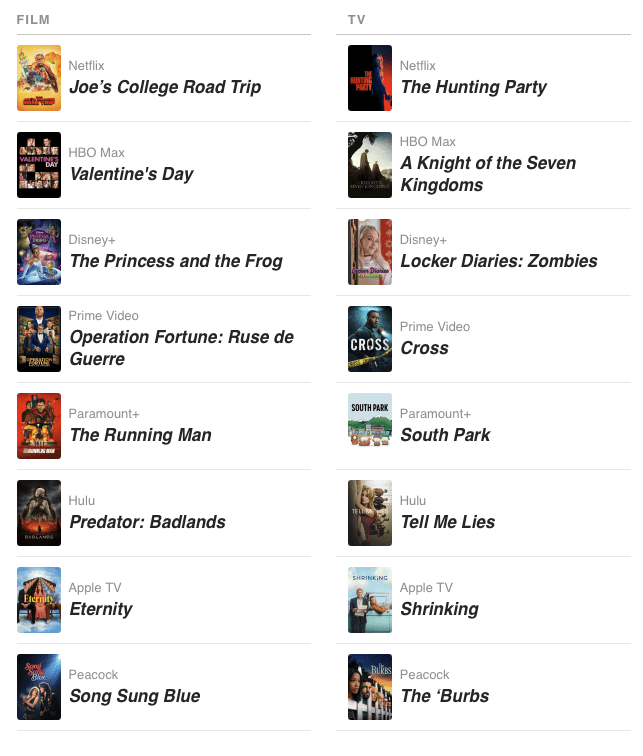Open A Knight of the Seven Kingdoms title

[x=488, y=174]
